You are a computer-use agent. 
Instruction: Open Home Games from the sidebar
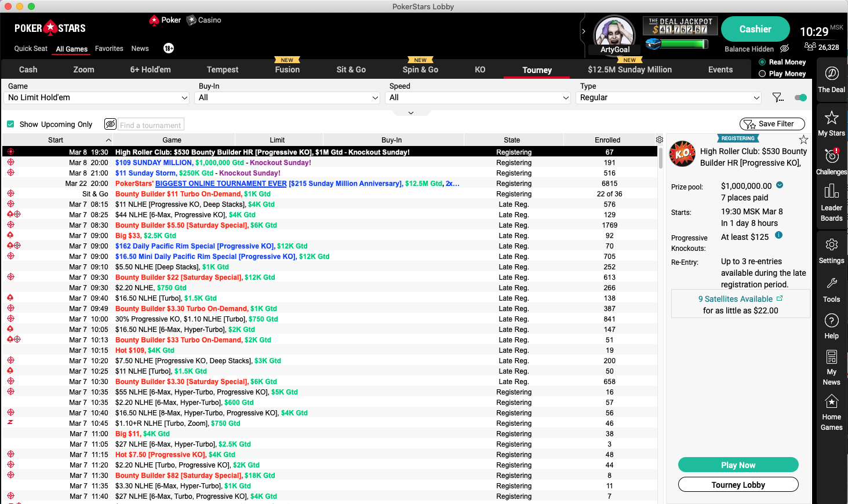click(x=831, y=412)
